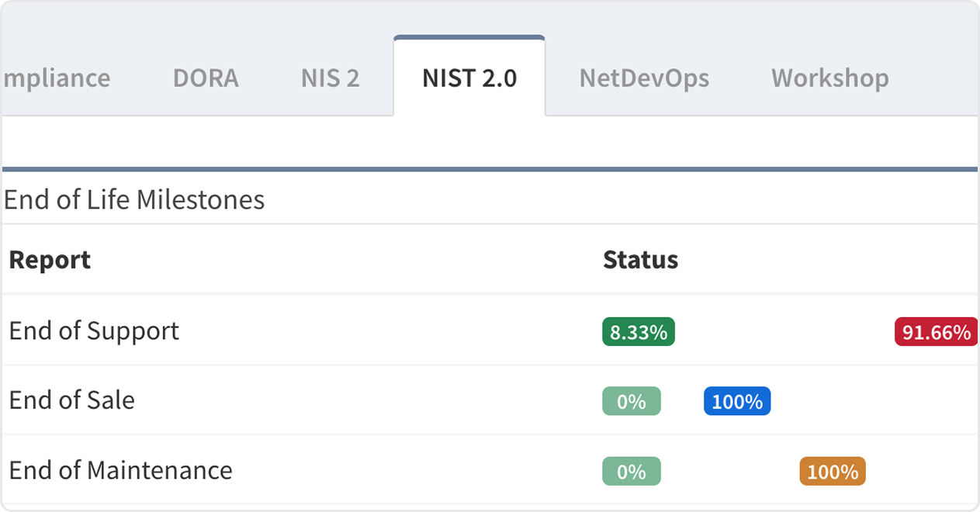
Task: Switch to the NetDevOps tab
Action: click(x=644, y=78)
